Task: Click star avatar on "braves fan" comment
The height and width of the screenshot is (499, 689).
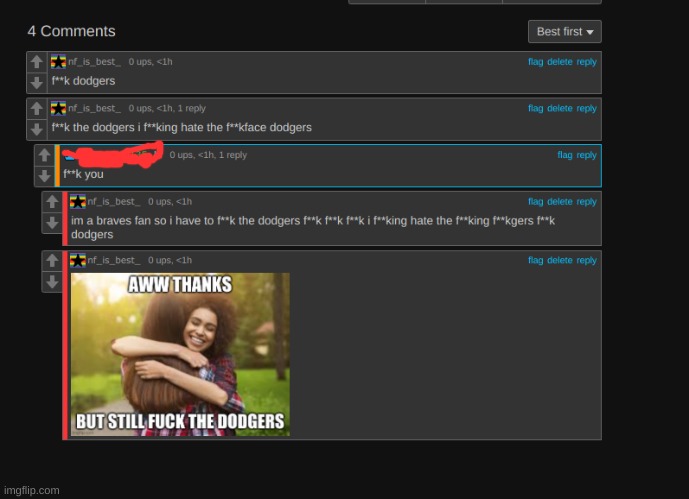Action: click(78, 202)
